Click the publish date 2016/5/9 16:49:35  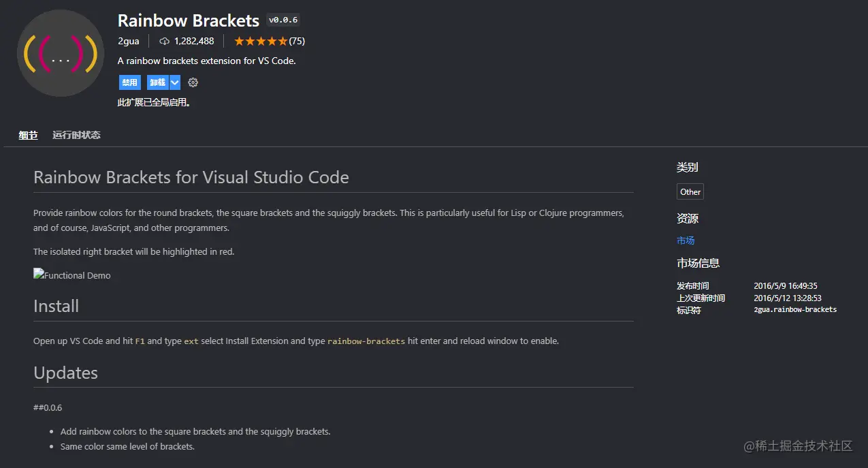(x=786, y=286)
